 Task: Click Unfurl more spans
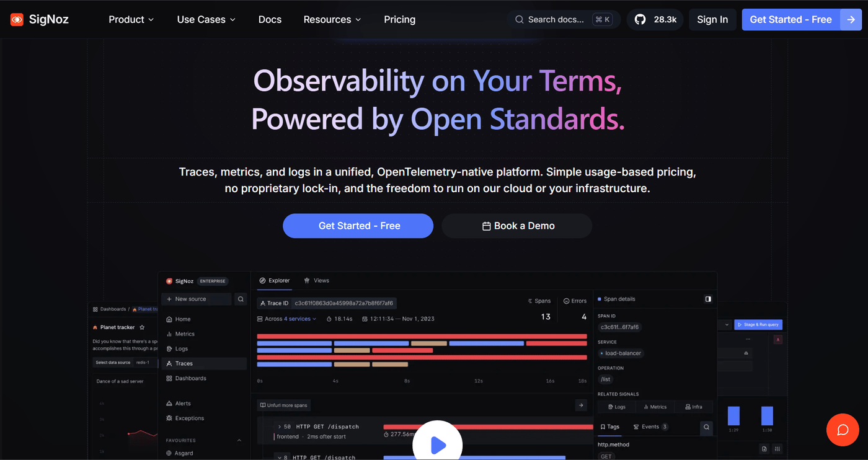click(284, 405)
